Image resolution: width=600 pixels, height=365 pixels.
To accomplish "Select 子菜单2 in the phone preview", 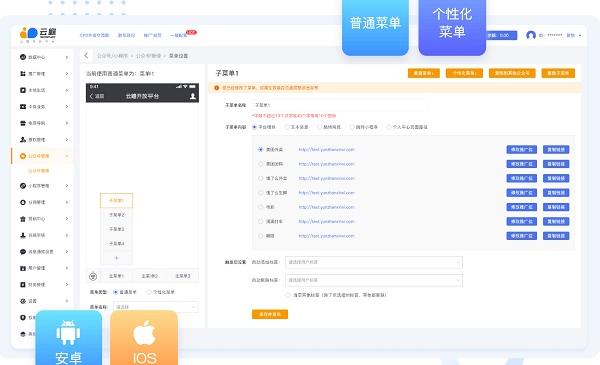I will pos(116,215).
